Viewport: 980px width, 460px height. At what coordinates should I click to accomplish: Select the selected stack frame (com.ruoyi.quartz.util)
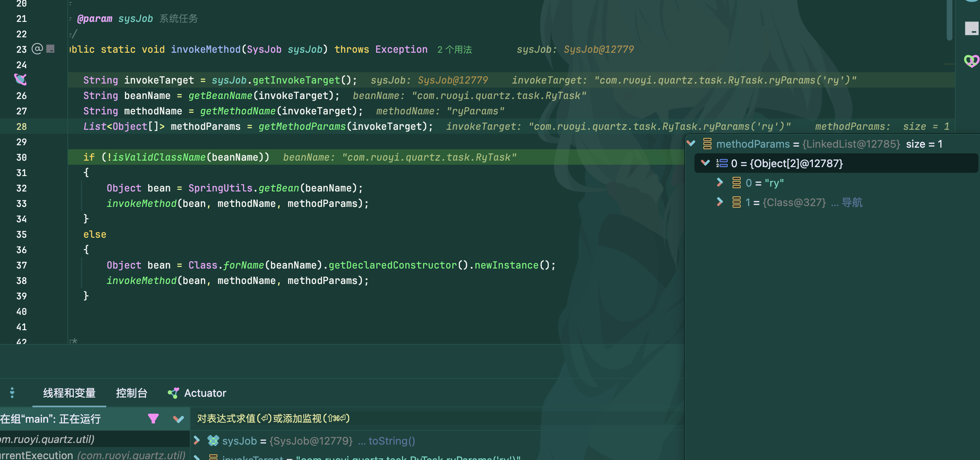point(95,439)
